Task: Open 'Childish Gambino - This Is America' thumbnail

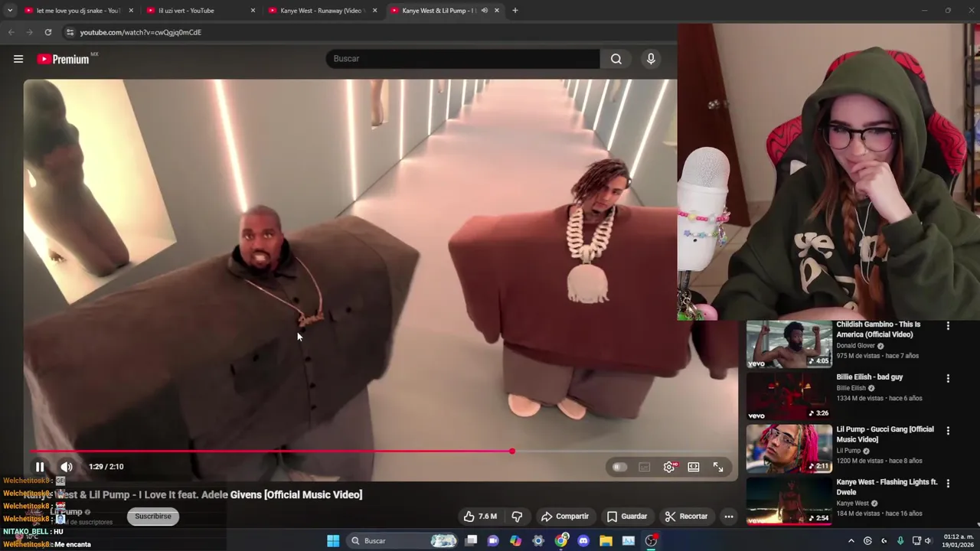Action: (789, 344)
